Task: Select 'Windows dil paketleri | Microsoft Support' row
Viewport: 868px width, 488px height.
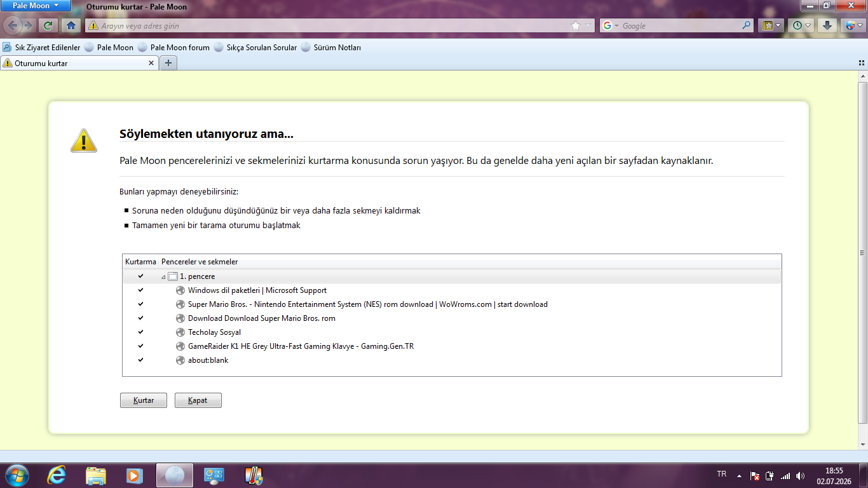Action: pyautogui.click(x=452, y=290)
